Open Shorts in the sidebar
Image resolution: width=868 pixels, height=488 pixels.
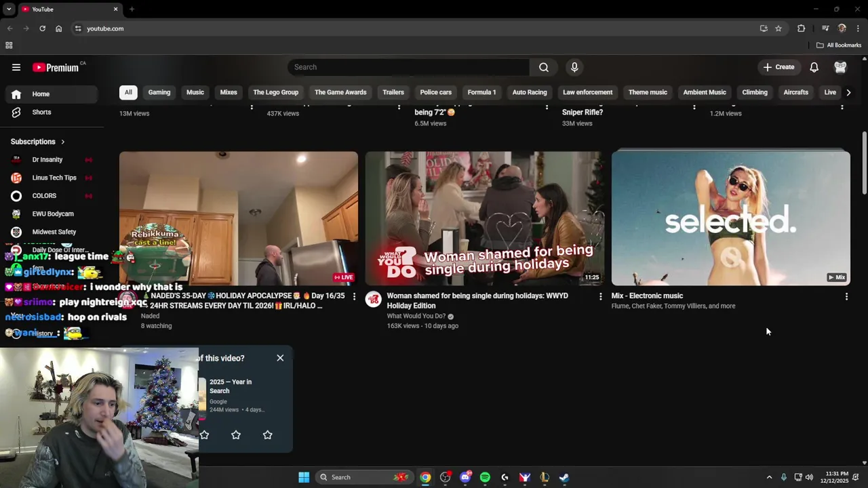pos(52,112)
